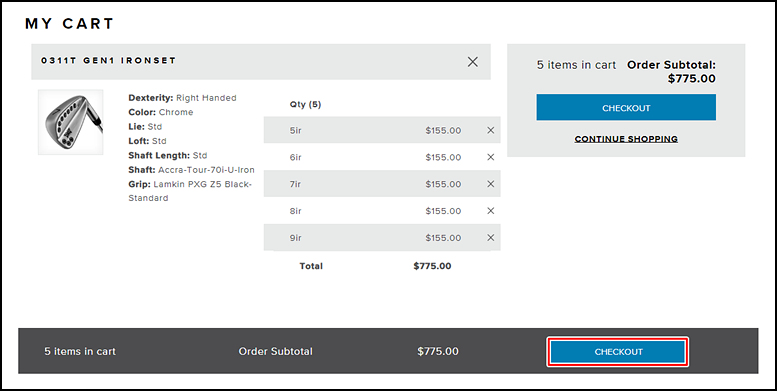
Task: Select the 9ir $155.00 row
Action: (x=382, y=237)
